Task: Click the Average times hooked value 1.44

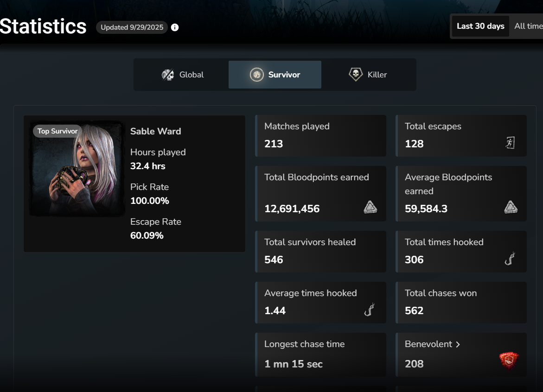Action: (x=275, y=311)
